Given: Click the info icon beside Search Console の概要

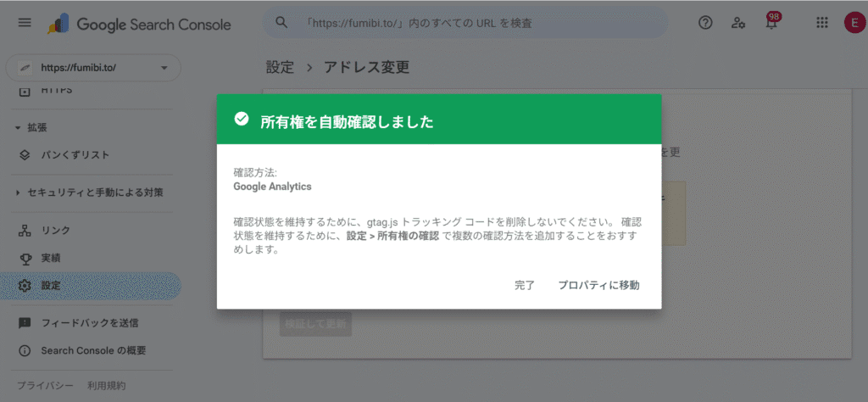Looking at the screenshot, I should click(x=25, y=350).
